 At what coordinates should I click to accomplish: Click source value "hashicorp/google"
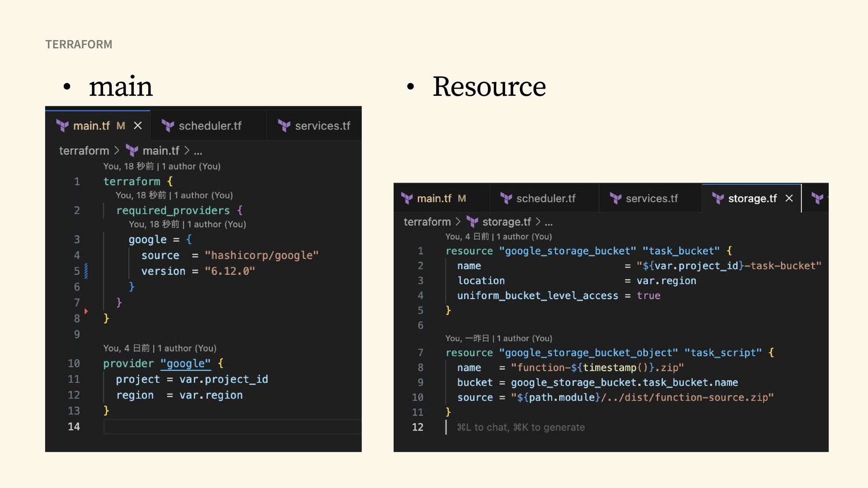261,255
